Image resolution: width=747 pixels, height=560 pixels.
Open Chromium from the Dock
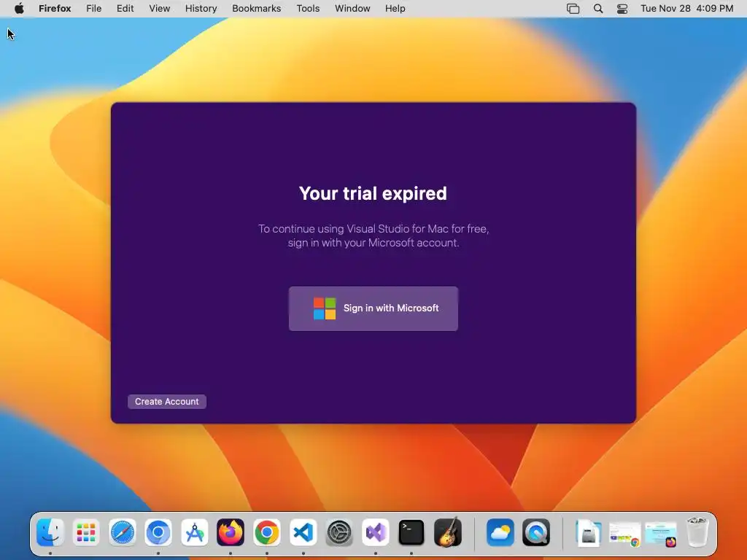[x=158, y=532]
